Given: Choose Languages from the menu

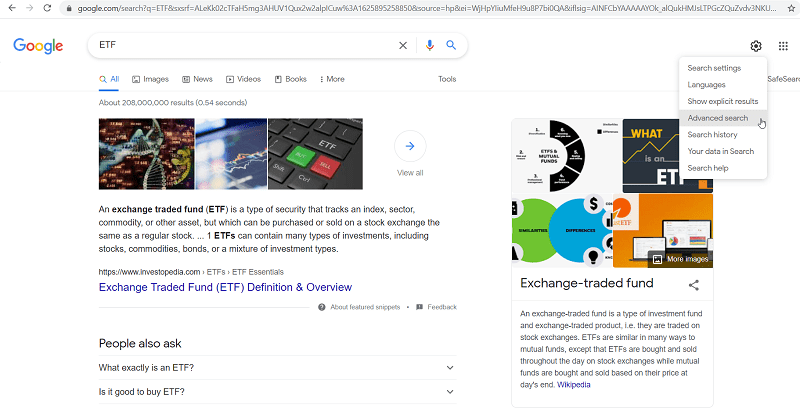Looking at the screenshot, I should [723, 85].
